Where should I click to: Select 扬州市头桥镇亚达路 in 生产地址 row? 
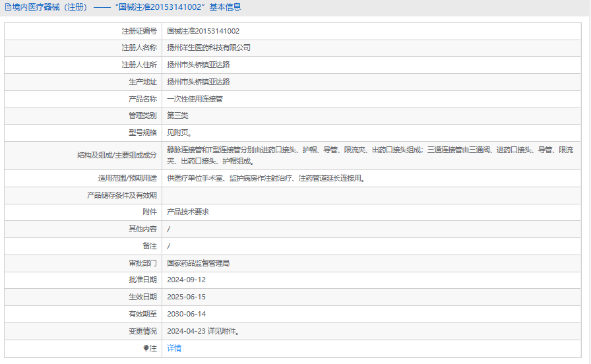(199, 82)
